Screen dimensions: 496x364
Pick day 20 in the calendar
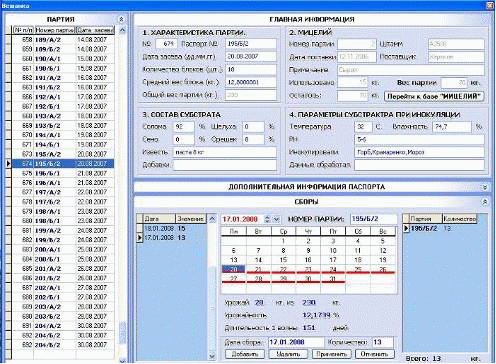tap(234, 269)
